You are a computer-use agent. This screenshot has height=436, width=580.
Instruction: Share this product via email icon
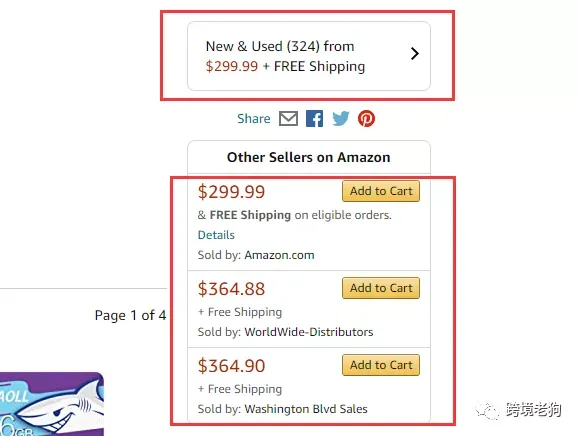289,119
